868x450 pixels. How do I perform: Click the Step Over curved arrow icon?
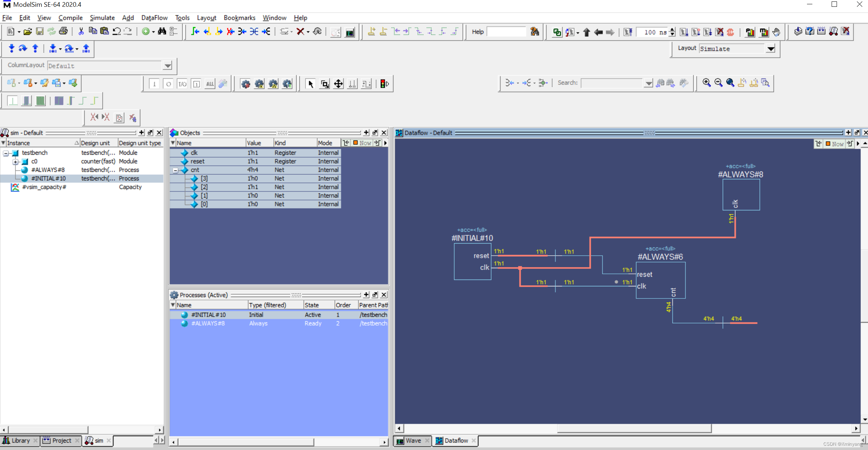[x=23, y=48]
